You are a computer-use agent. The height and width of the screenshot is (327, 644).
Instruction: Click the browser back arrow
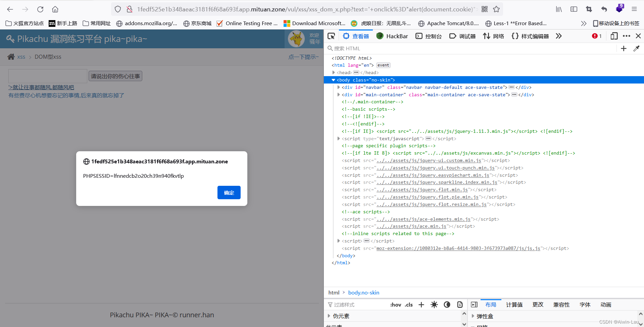(10, 9)
